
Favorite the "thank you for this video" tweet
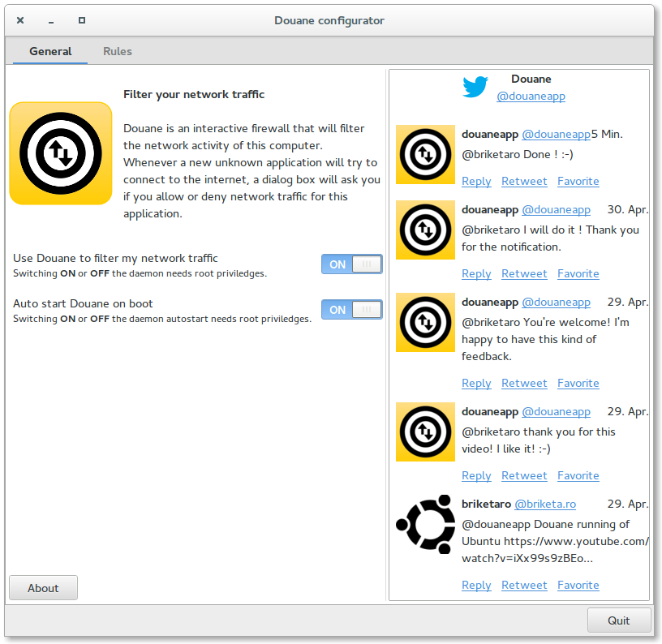(578, 475)
